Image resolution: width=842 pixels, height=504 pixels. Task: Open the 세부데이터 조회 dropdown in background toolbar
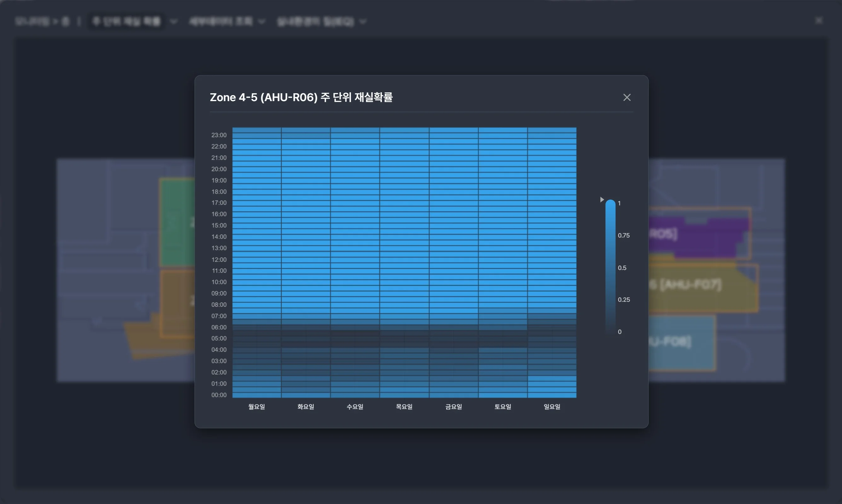click(227, 21)
